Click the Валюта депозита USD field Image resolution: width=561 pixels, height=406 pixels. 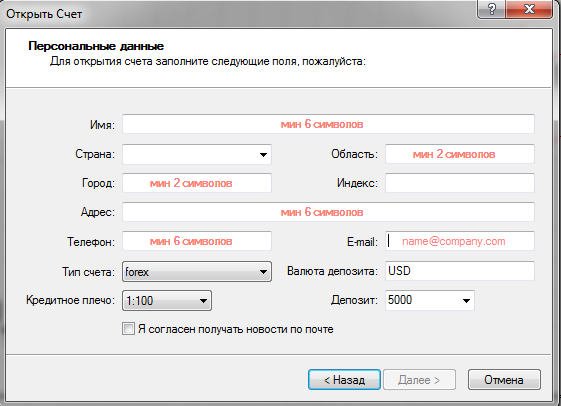(460, 271)
